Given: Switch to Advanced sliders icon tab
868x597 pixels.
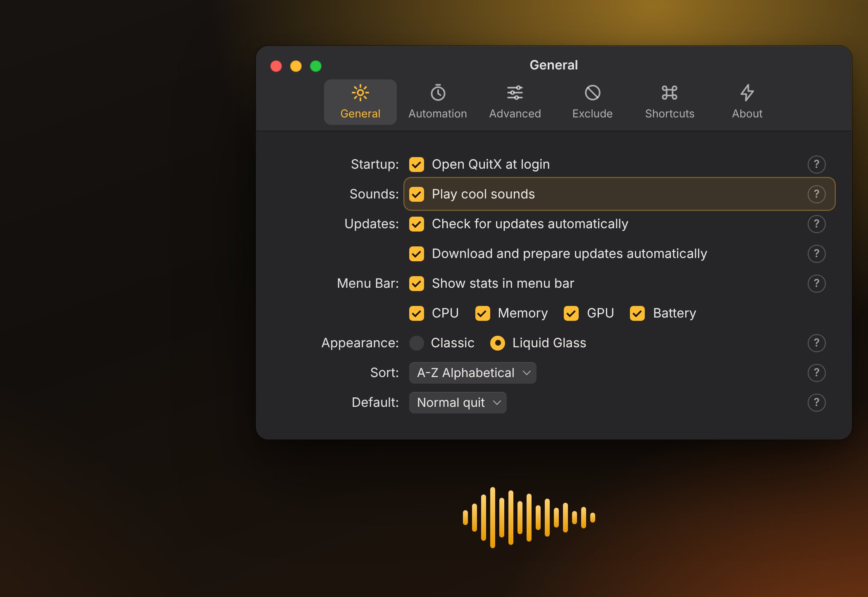Looking at the screenshot, I should point(515,102).
